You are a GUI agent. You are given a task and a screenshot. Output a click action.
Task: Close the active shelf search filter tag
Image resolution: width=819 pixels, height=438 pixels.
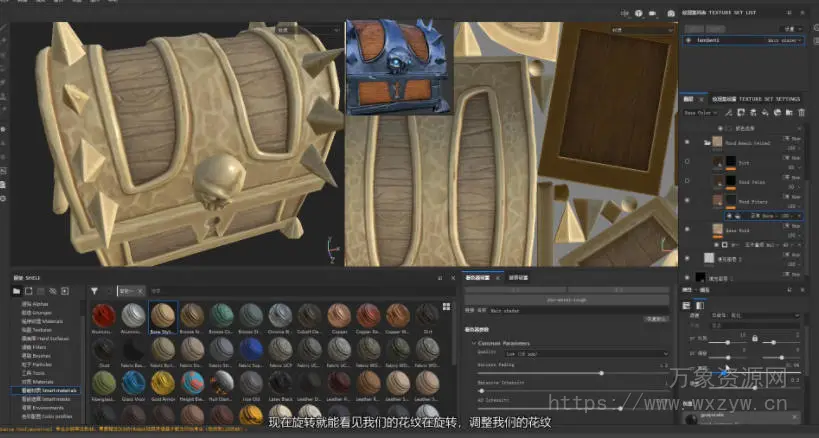point(140,290)
